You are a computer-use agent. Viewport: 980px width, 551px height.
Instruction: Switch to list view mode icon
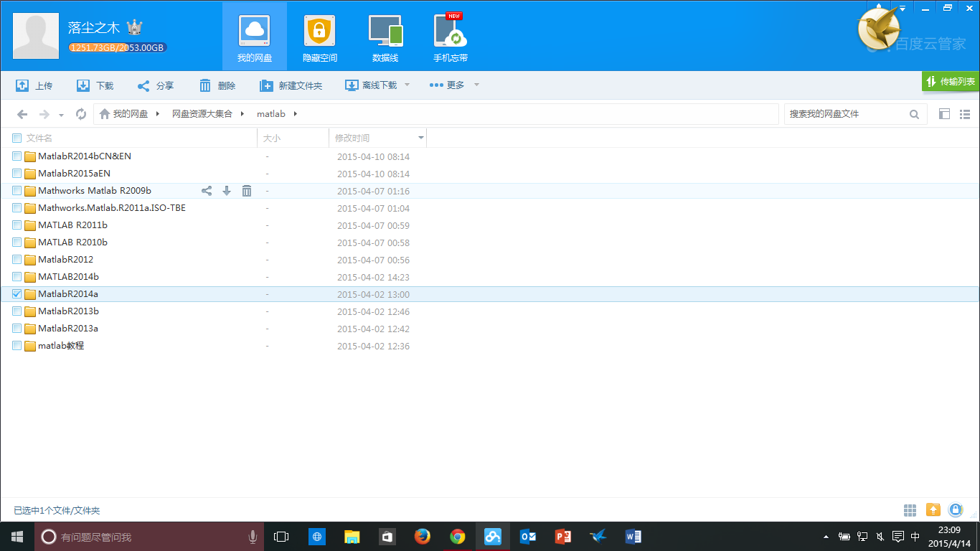(x=965, y=114)
